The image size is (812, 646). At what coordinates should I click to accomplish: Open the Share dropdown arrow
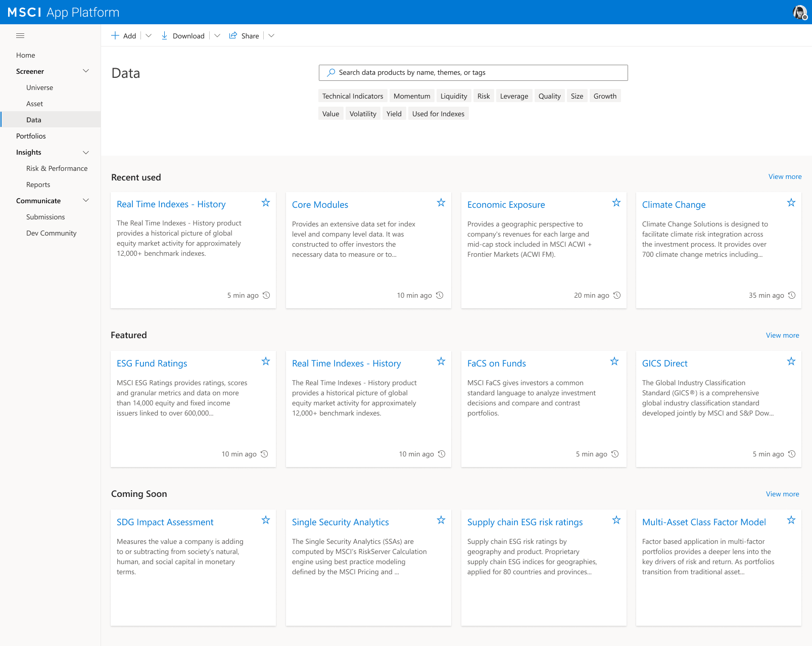(x=271, y=35)
